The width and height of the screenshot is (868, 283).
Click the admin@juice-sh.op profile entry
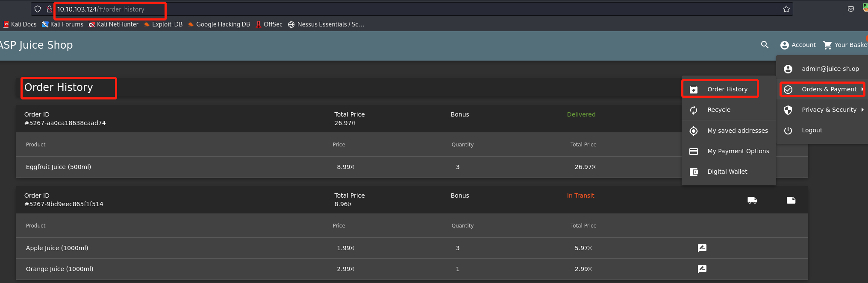[x=830, y=69]
